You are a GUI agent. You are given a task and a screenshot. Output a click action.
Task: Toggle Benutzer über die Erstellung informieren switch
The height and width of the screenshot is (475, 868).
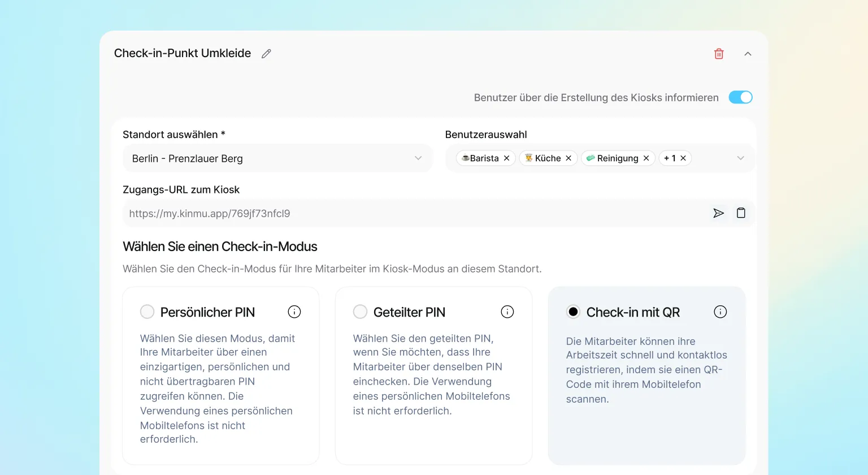740,97
